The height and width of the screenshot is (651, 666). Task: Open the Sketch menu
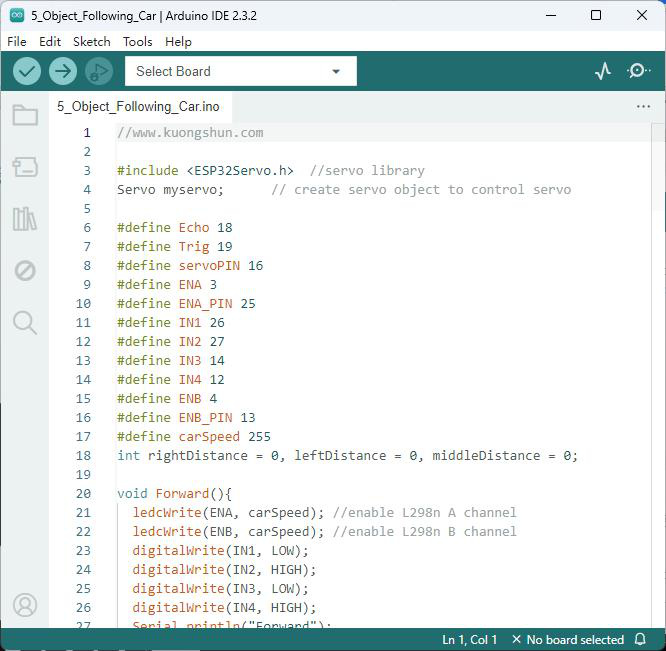[x=92, y=42]
